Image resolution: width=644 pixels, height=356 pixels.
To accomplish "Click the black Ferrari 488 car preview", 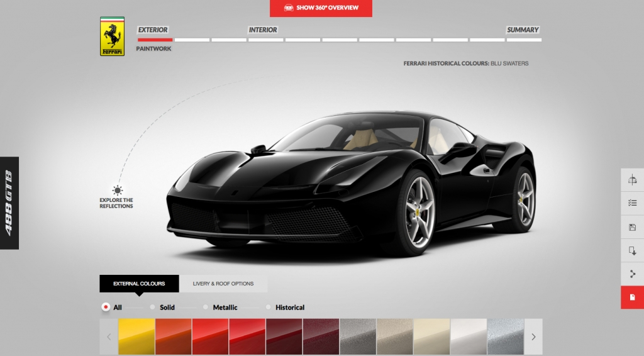I will 351,184.
